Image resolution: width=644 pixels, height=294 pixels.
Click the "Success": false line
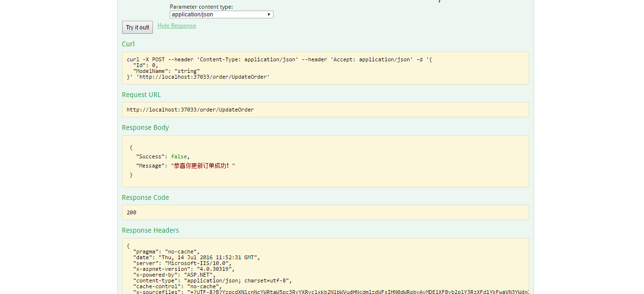coord(163,156)
